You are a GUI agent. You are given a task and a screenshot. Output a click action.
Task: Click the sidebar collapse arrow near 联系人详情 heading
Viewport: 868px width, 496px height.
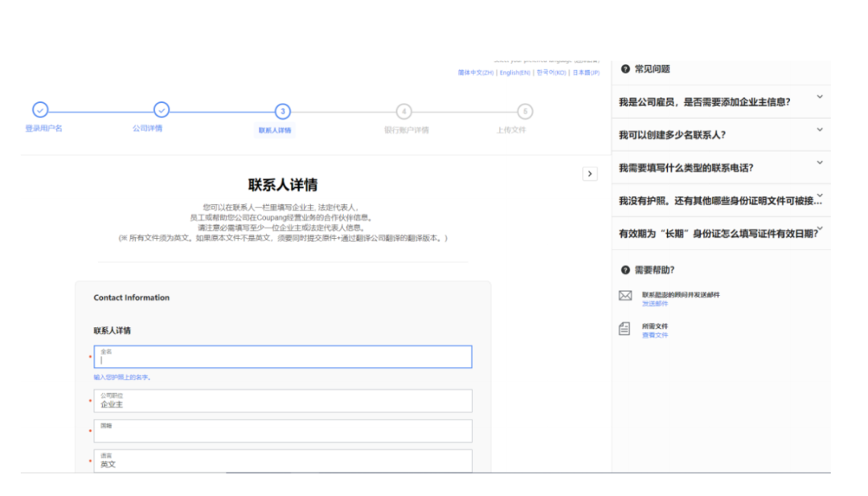[590, 174]
